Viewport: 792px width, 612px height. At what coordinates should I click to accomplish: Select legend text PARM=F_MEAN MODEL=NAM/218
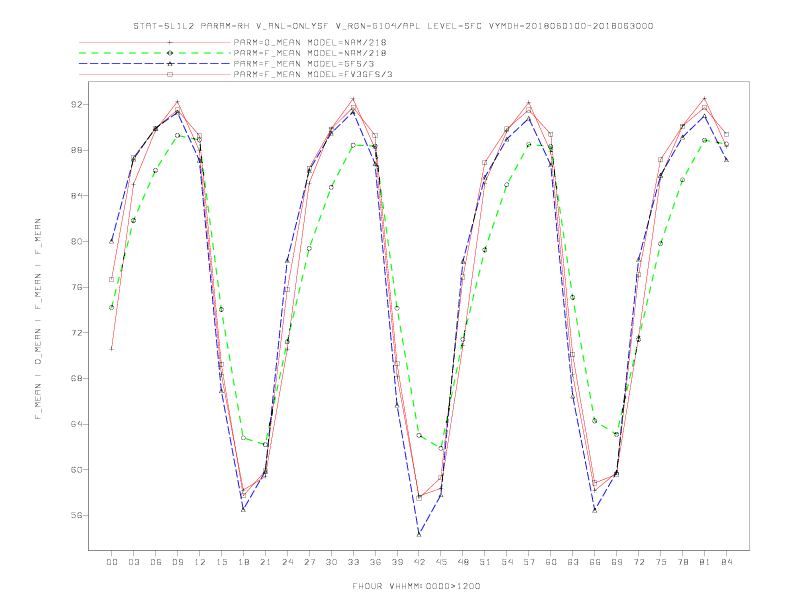point(310,53)
